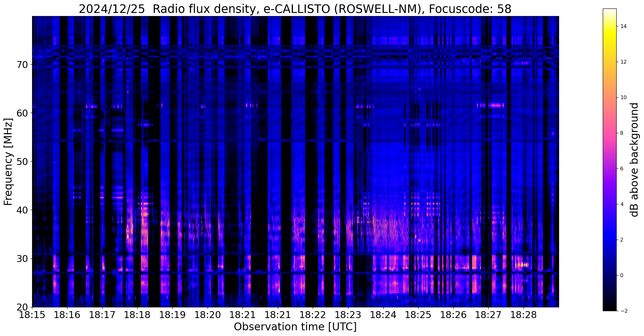
Task: Click the colorbar tick label 10
Action: pos(623,97)
